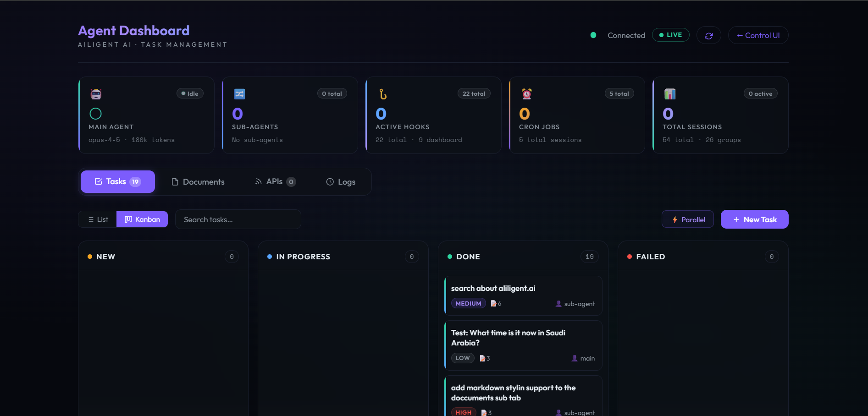868x416 pixels.
Task: Open the Documents tab
Action: point(198,182)
